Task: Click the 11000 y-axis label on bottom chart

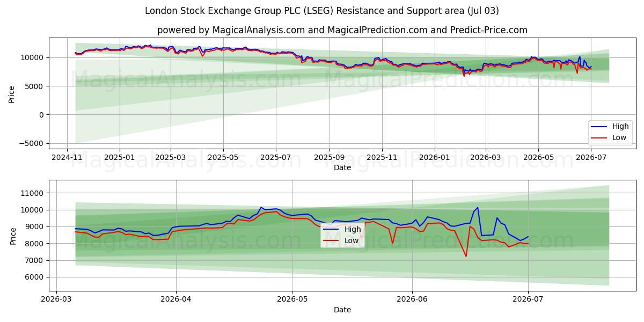Action: (33, 193)
